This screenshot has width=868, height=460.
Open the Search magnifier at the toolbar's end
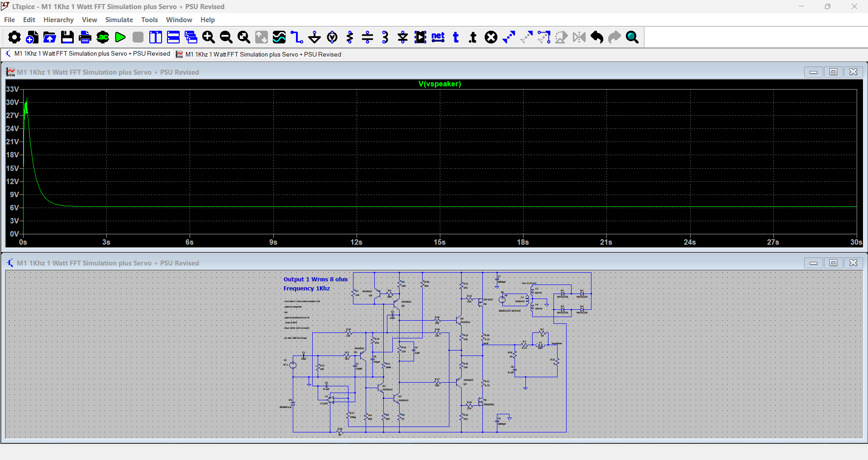click(x=632, y=37)
